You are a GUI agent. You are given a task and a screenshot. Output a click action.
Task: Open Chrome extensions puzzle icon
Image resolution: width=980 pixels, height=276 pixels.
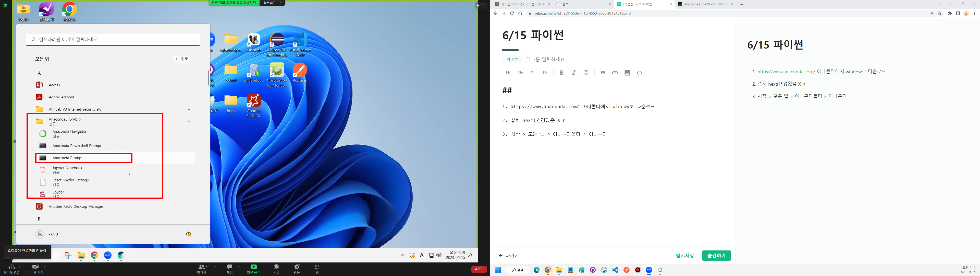click(x=950, y=13)
